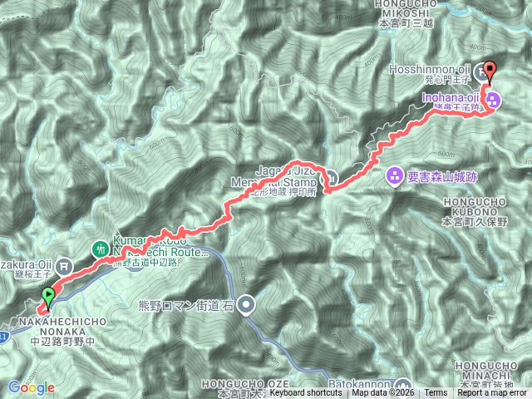This screenshot has width=532, height=399.
Task: Click the Jagata Jizo Memorial Stamp marker
Action: [x=332, y=178]
